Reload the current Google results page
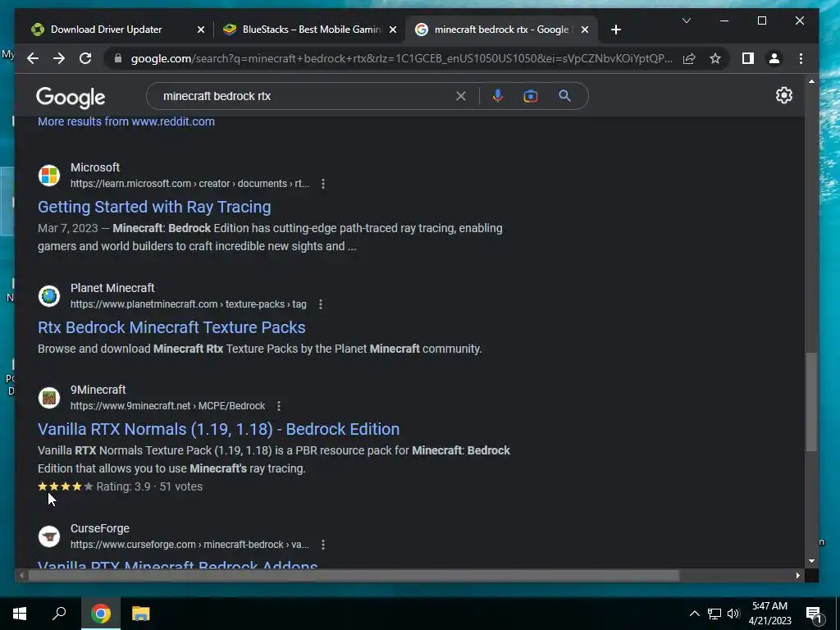This screenshot has height=630, width=840. click(x=85, y=59)
